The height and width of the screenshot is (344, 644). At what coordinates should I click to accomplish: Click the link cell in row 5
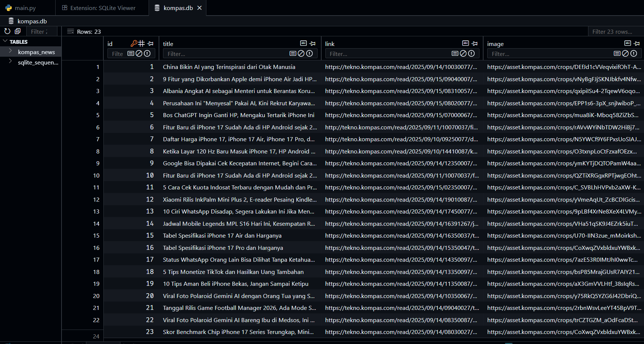[401, 115]
